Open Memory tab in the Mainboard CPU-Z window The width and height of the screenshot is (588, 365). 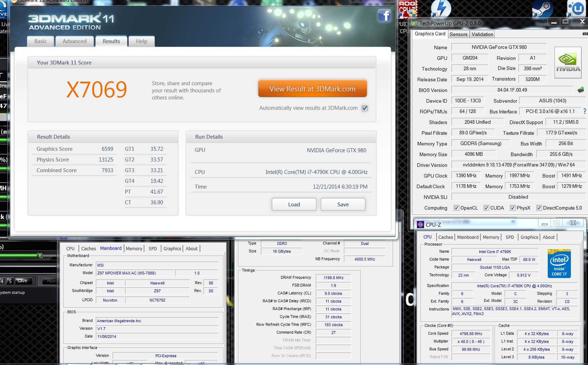[134, 248]
